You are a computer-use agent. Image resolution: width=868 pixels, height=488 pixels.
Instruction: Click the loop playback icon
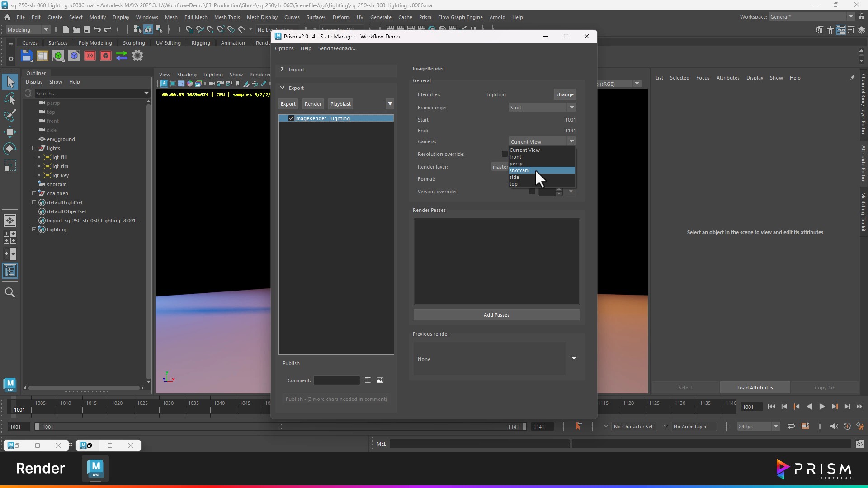[x=791, y=427]
